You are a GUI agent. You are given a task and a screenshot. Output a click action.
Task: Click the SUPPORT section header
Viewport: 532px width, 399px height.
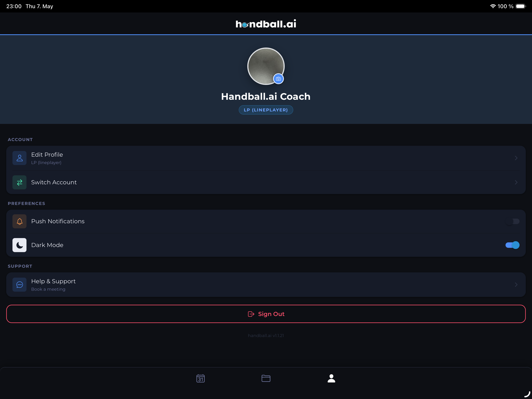pyautogui.click(x=20, y=266)
